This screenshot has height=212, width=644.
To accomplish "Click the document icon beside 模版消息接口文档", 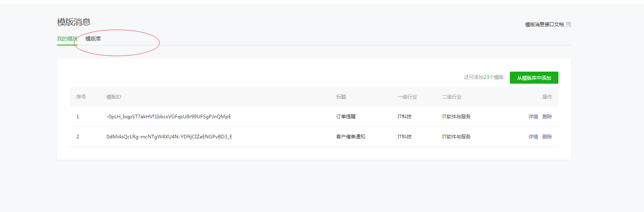I will (x=568, y=25).
